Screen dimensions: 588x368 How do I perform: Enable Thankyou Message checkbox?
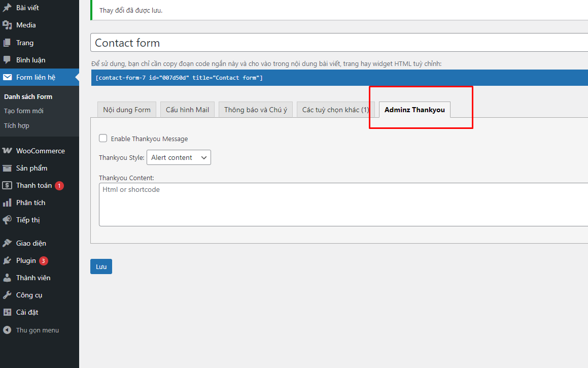tap(103, 138)
